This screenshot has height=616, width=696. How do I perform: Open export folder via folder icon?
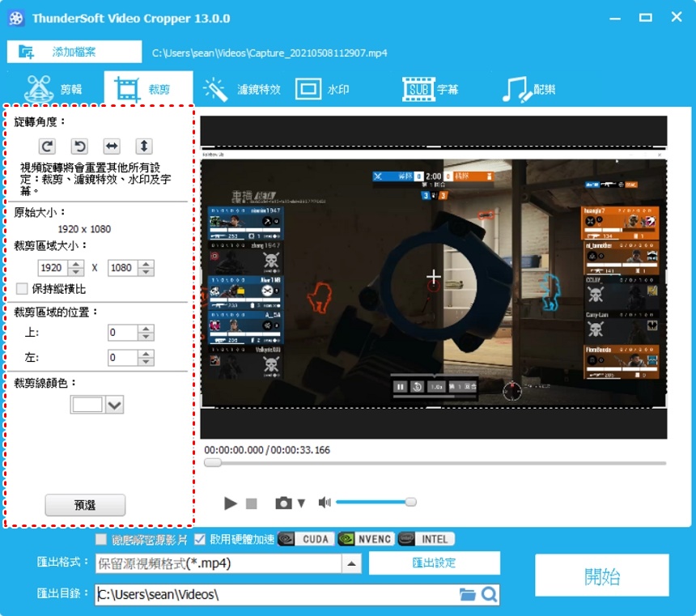(x=467, y=595)
